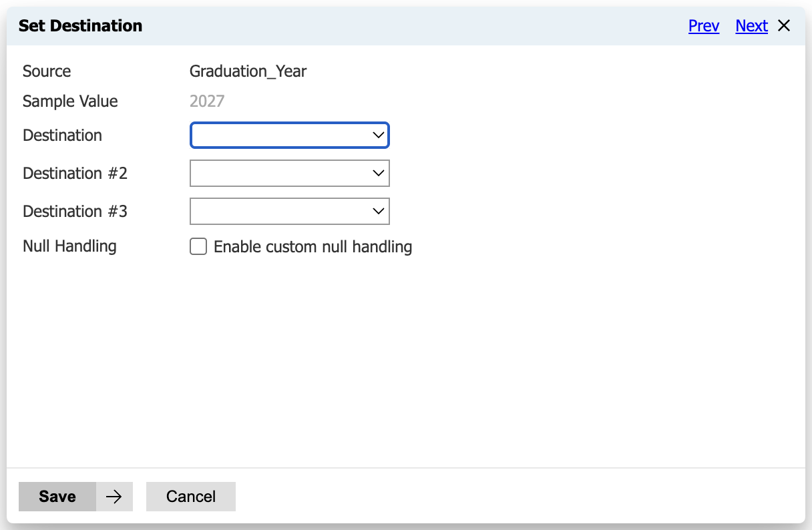
Task: Click the 'Enable custom null handling' label text
Action: pyautogui.click(x=313, y=247)
